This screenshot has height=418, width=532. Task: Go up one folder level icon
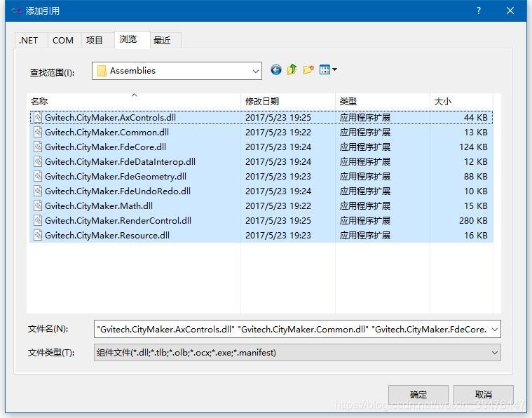[x=292, y=69]
